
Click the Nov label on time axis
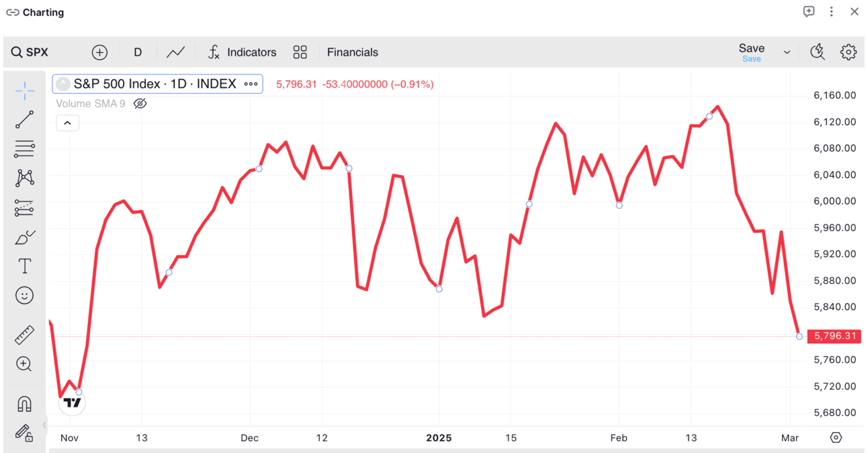[69, 438]
